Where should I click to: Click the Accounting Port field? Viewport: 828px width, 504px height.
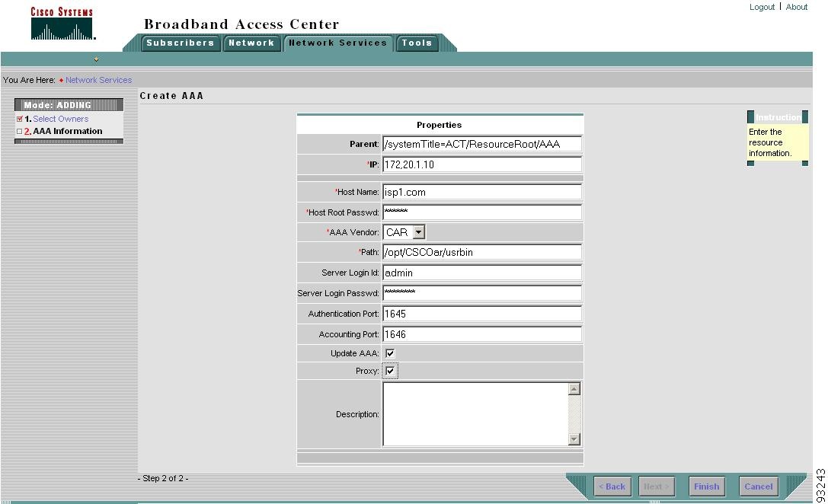click(x=481, y=334)
